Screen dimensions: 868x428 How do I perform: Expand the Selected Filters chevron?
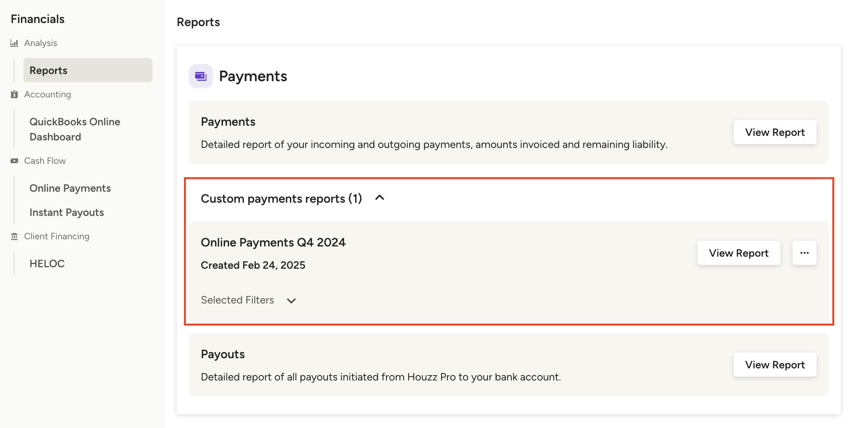point(291,301)
